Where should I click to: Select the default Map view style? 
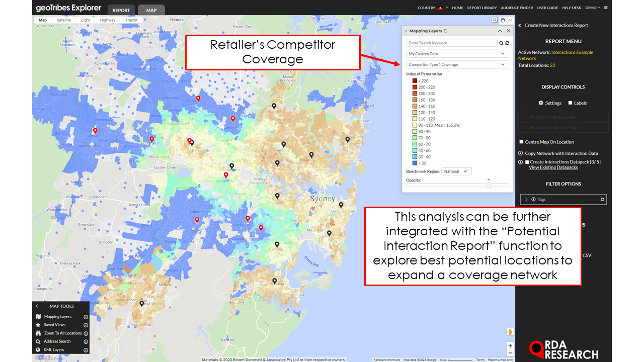43,20
